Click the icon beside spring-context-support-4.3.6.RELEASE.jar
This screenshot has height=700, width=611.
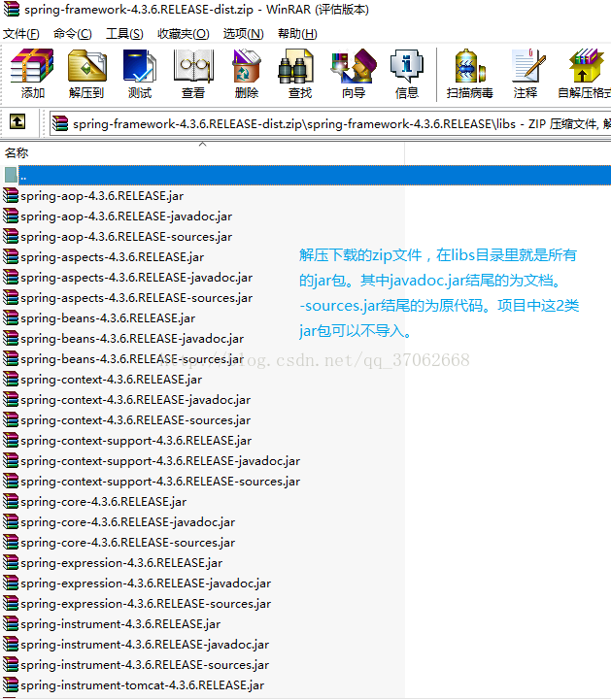pos(11,440)
